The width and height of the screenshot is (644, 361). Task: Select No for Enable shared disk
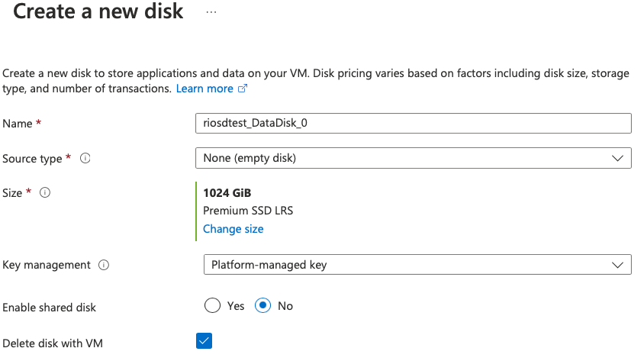point(262,305)
